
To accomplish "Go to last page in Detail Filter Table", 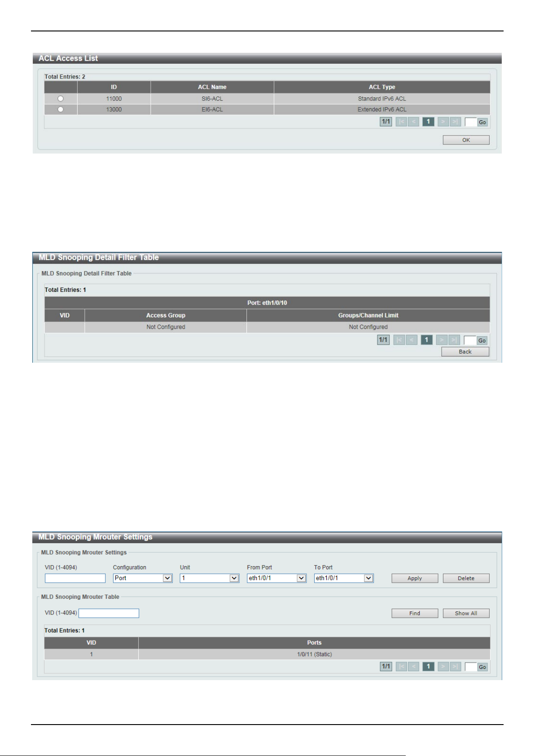I will [454, 340].
